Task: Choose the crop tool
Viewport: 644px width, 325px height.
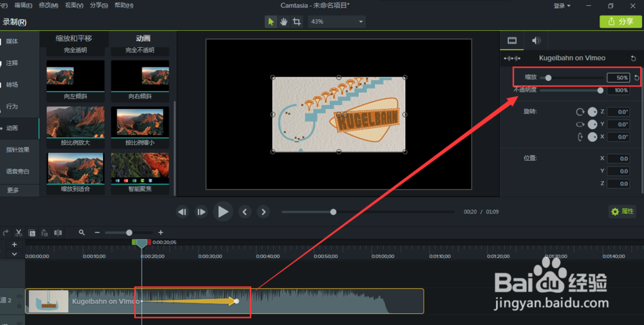Action: (x=296, y=22)
